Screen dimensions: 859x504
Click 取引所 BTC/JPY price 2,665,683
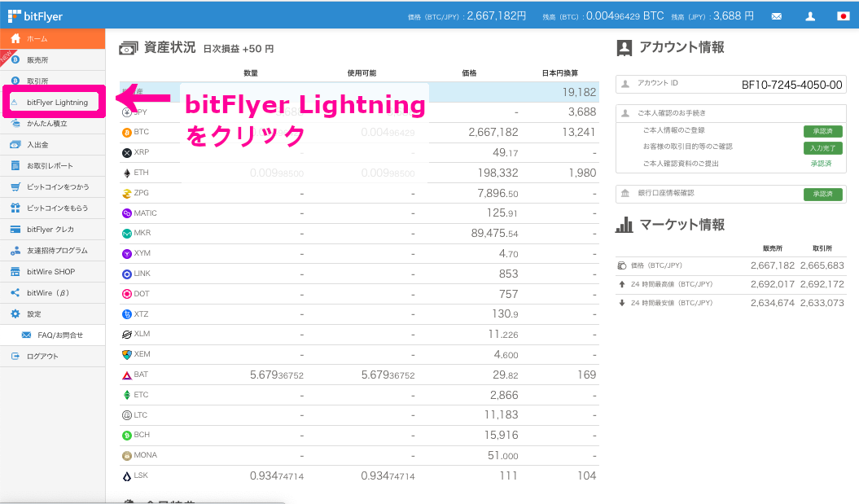[x=822, y=265]
